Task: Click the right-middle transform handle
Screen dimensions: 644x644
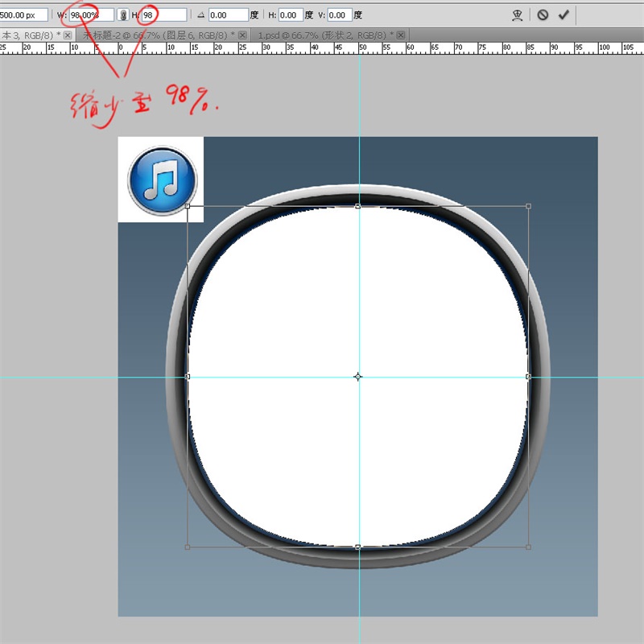Action: pyautogui.click(x=528, y=376)
